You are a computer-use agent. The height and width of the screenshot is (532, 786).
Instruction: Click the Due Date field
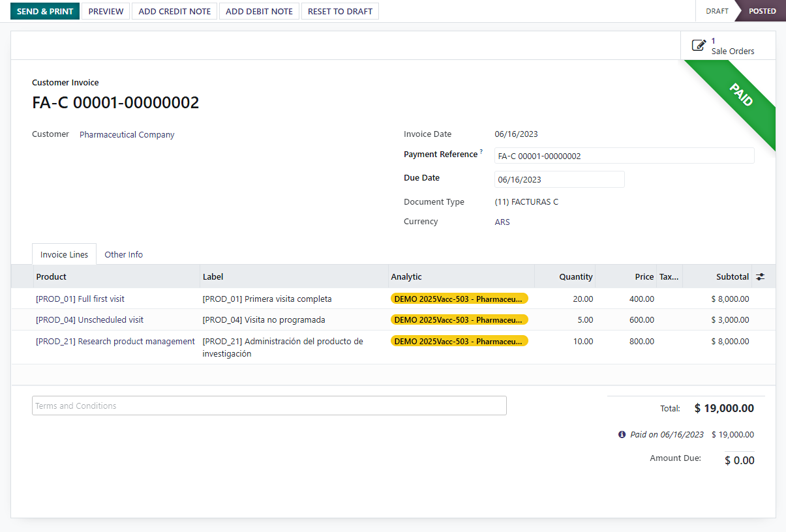[x=559, y=179]
